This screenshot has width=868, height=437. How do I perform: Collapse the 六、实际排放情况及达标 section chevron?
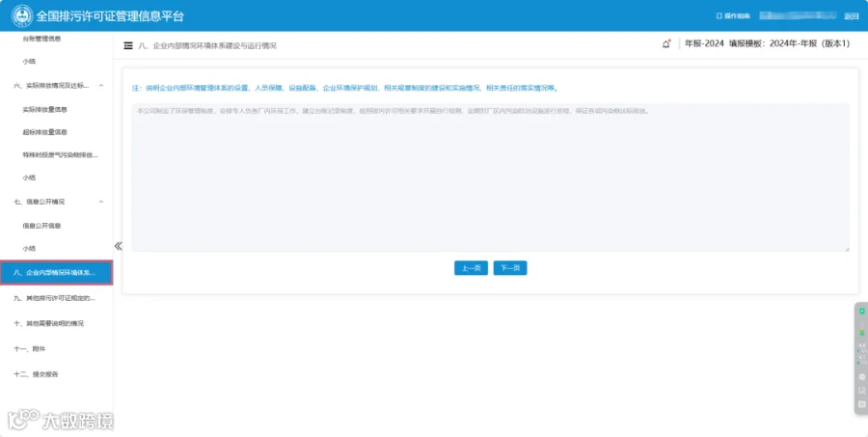point(101,85)
